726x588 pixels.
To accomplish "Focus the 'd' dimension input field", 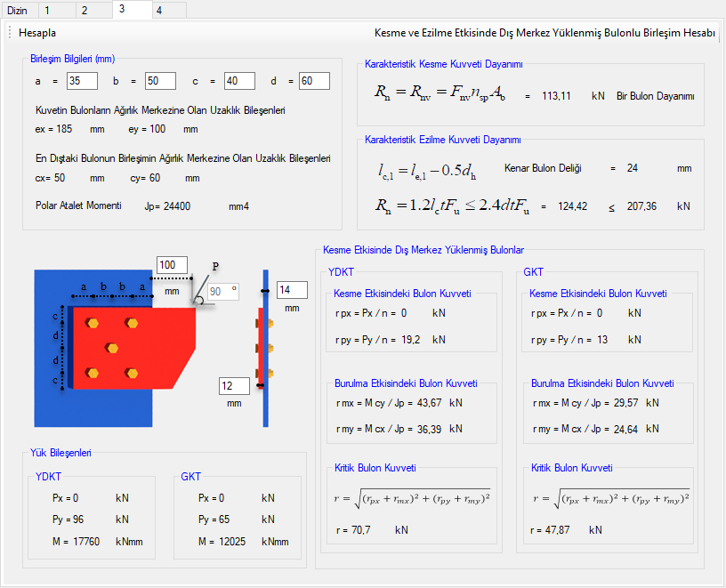I will 314,81.
